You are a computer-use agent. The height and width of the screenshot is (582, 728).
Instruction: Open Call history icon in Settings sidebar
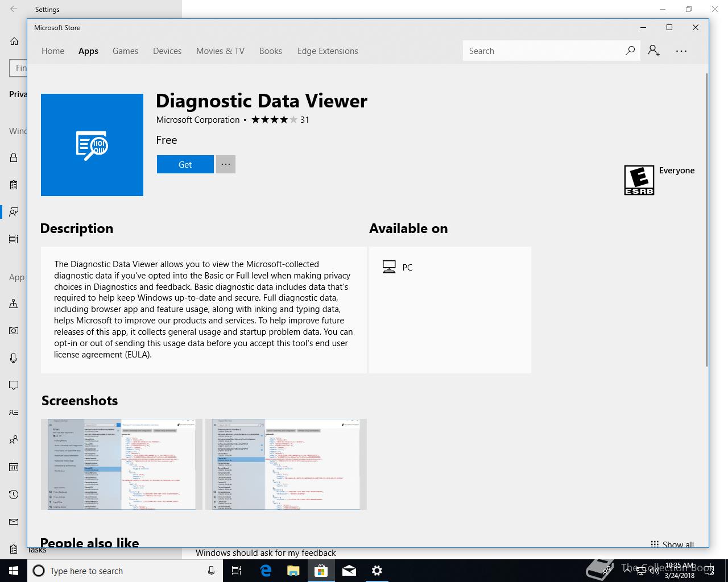(14, 494)
